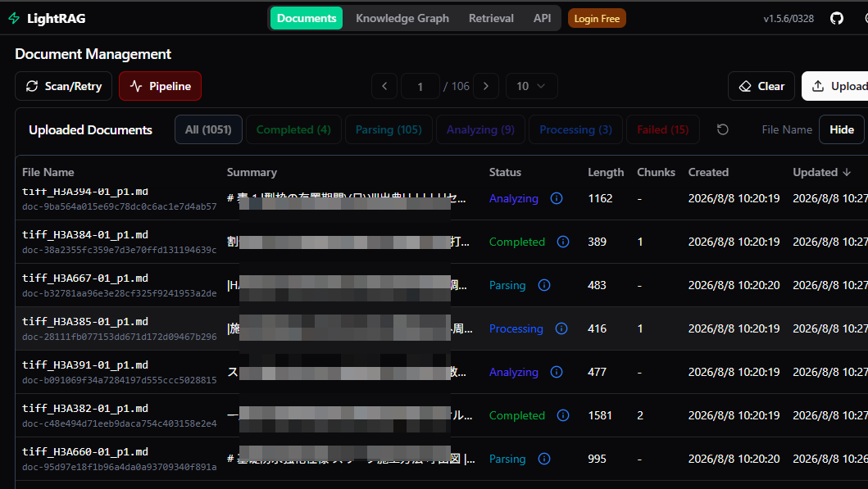Click document ID doc-38a2355fc359e7d3e70ffd131194639c

[x=120, y=250]
